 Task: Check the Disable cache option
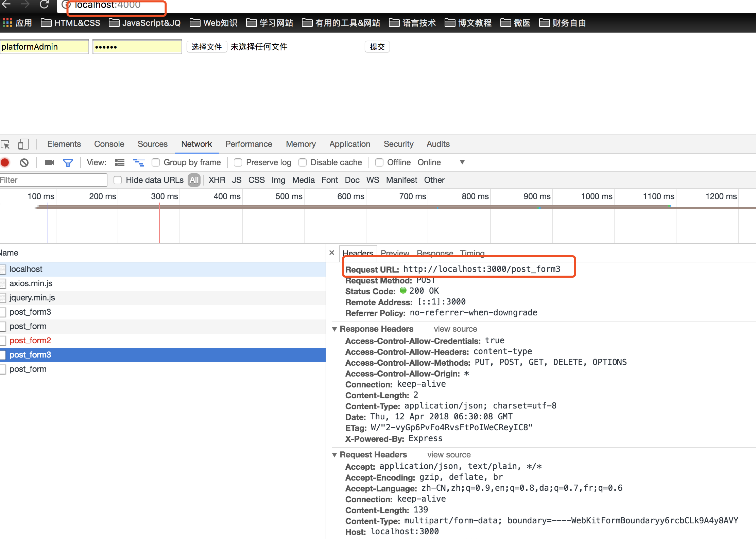(303, 162)
